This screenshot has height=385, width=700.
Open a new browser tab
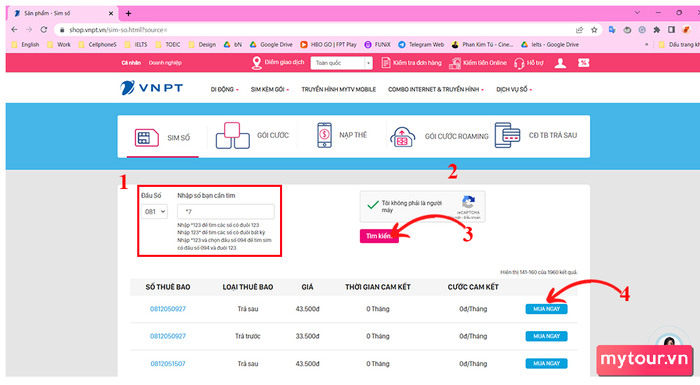128,13
